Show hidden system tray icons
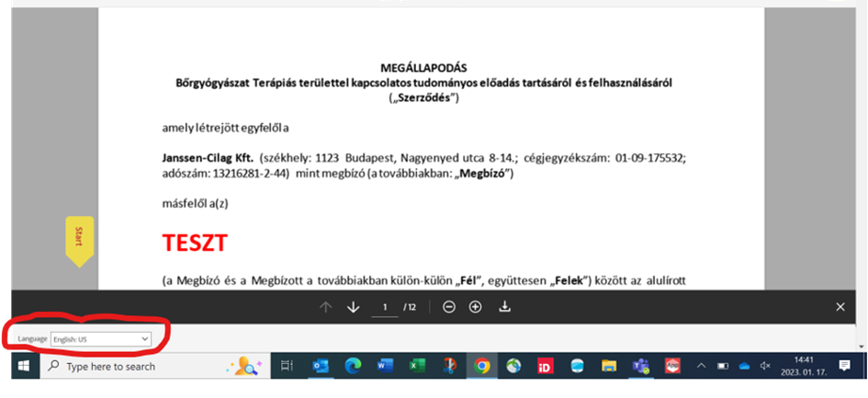Image resolution: width=868 pixels, height=398 pixels. 701,366
